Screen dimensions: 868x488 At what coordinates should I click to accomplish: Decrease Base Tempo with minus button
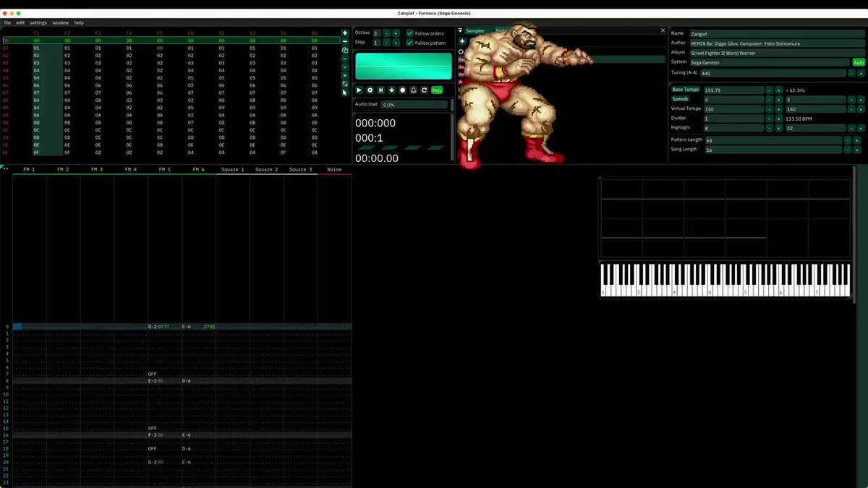[x=769, y=90]
